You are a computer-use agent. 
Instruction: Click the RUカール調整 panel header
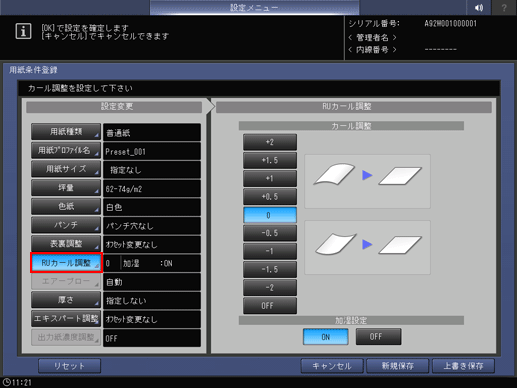click(354, 107)
